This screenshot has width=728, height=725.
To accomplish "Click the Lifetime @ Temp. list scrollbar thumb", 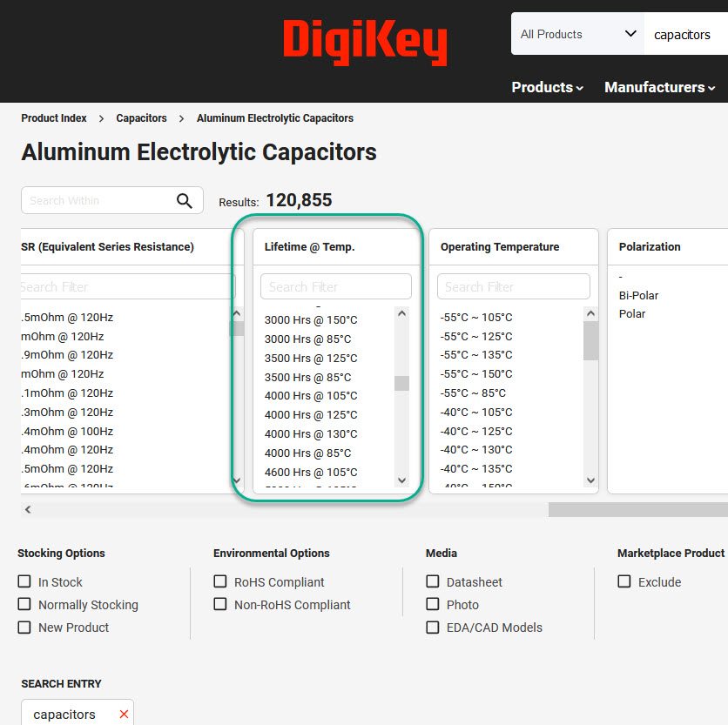I will [x=402, y=383].
